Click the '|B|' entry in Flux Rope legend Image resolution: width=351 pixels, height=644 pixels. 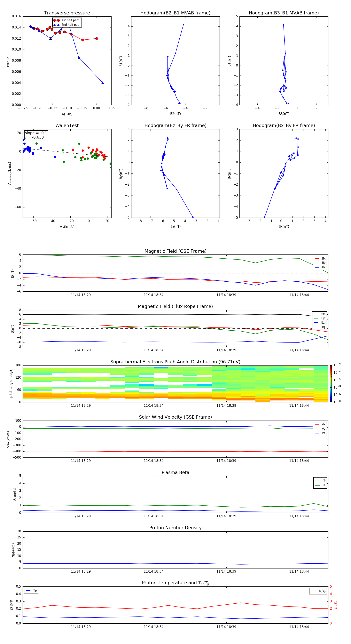pos(320,327)
